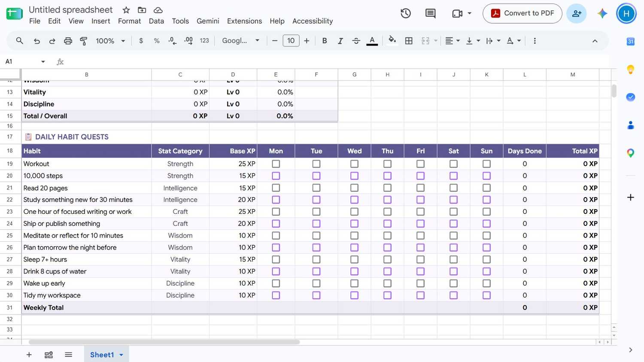Activate the paint format roller

(84, 41)
